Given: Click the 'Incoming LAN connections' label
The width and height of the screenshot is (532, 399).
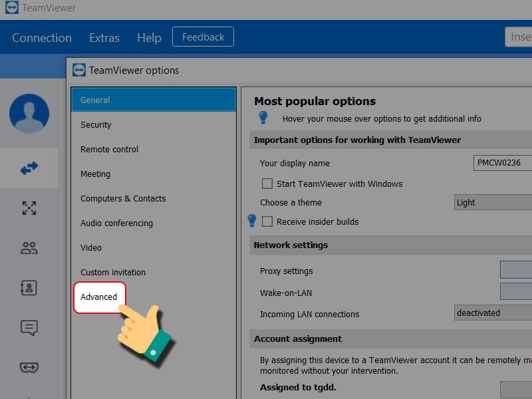Looking at the screenshot, I should pyautogui.click(x=309, y=314).
